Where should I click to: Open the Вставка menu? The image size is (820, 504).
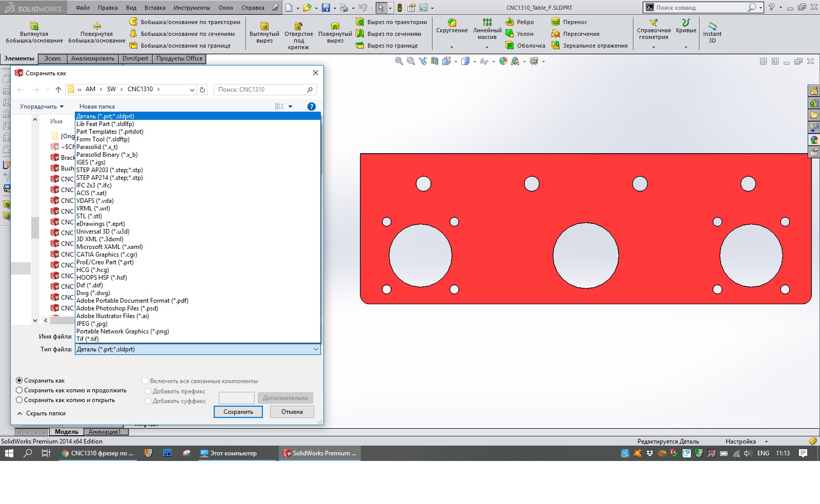(x=155, y=8)
